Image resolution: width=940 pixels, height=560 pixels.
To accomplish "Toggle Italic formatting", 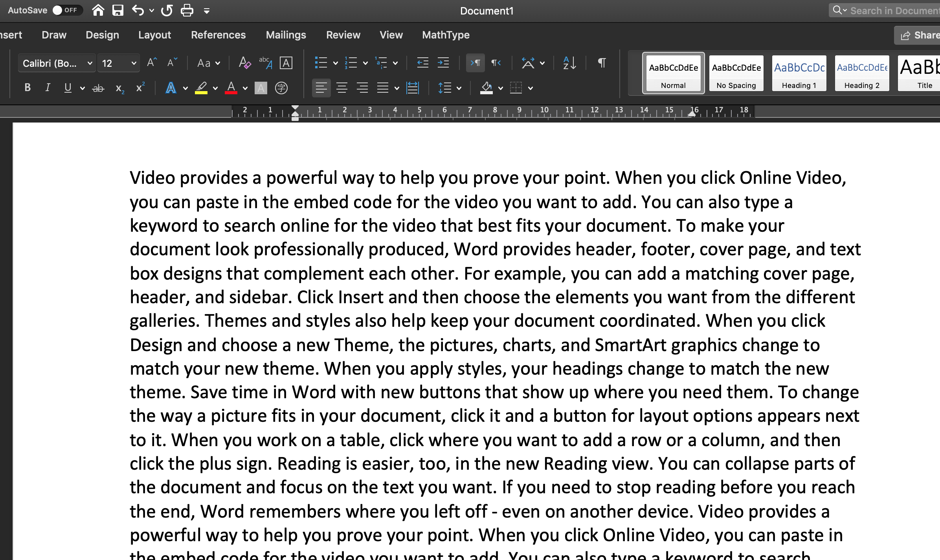I will pos(47,87).
